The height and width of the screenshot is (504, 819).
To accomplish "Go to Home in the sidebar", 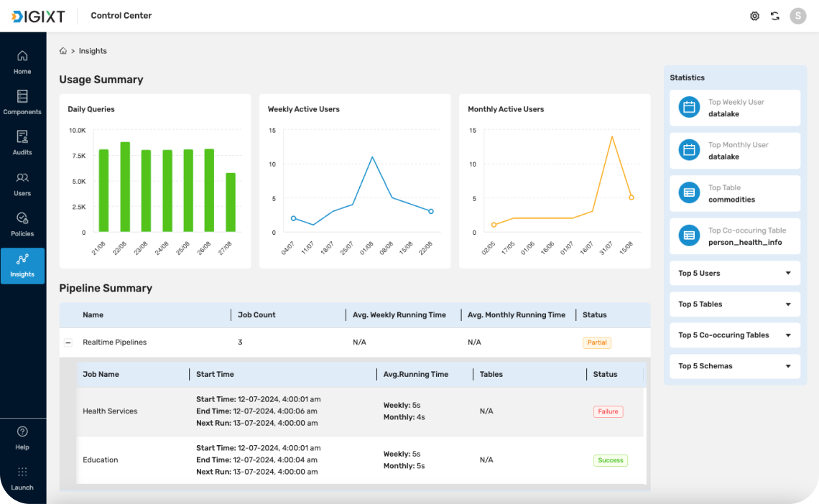I will click(22, 62).
